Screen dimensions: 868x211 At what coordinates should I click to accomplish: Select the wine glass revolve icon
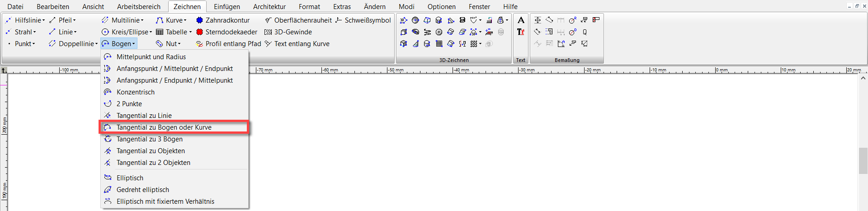[462, 43]
